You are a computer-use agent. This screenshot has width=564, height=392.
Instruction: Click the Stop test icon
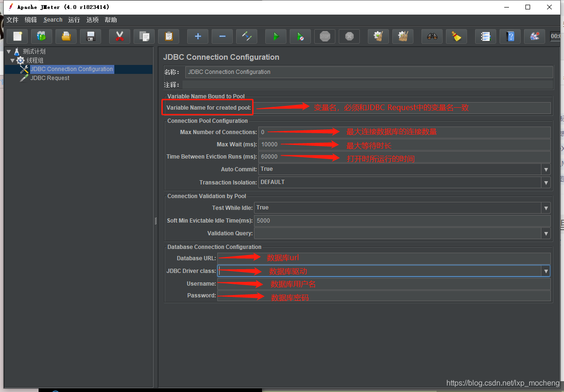[325, 36]
